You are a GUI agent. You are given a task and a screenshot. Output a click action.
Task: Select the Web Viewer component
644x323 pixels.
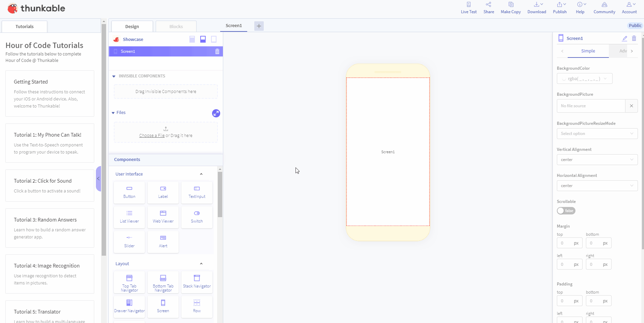tap(163, 217)
